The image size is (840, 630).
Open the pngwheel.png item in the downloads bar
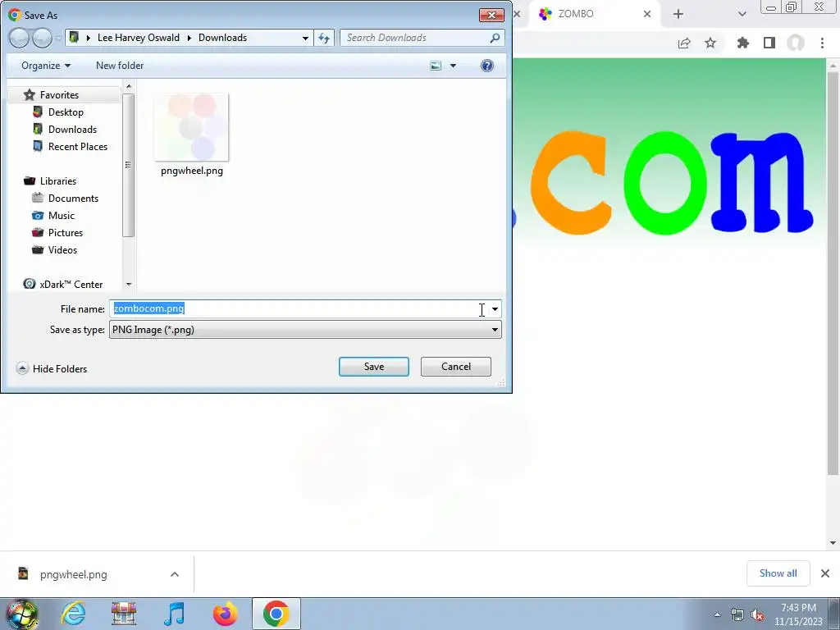[73, 574]
